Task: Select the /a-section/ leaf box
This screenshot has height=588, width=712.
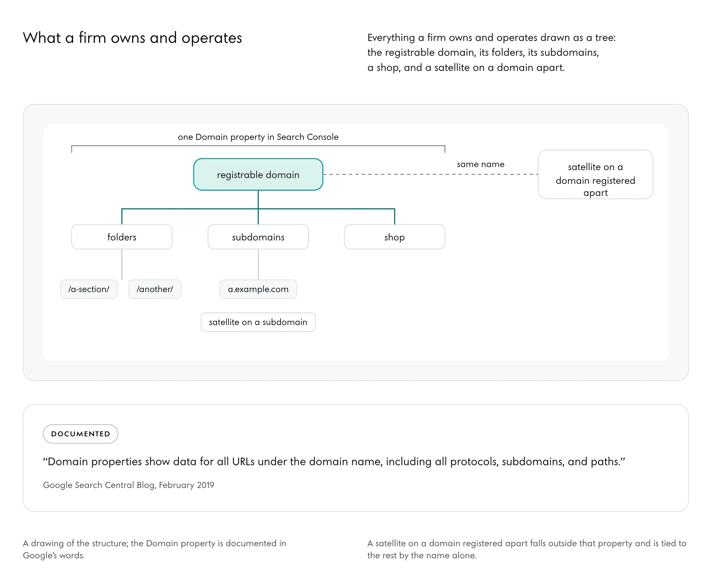Action: pos(89,289)
